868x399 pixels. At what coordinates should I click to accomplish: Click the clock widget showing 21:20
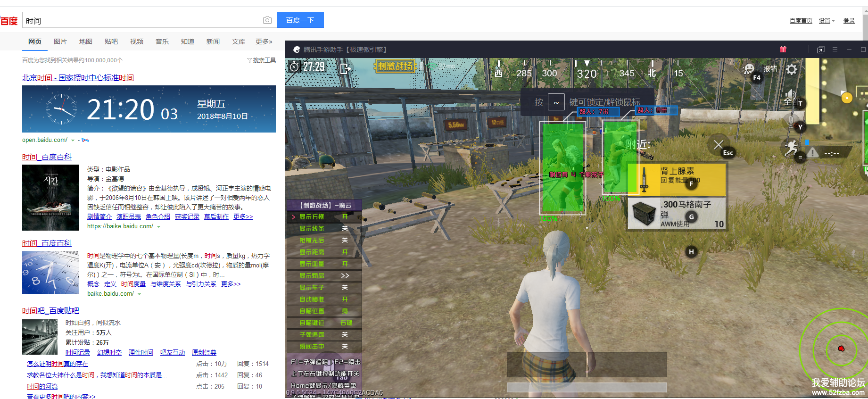[x=149, y=109]
